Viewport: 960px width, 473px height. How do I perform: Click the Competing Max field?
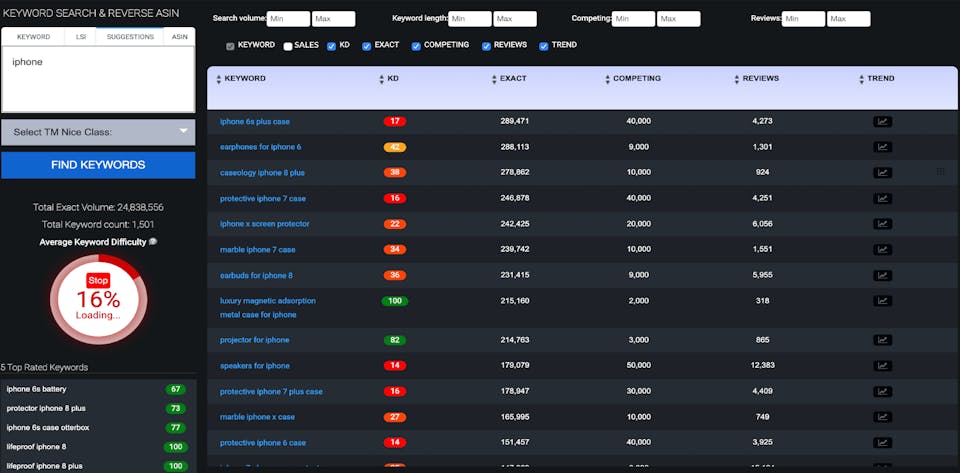click(678, 19)
